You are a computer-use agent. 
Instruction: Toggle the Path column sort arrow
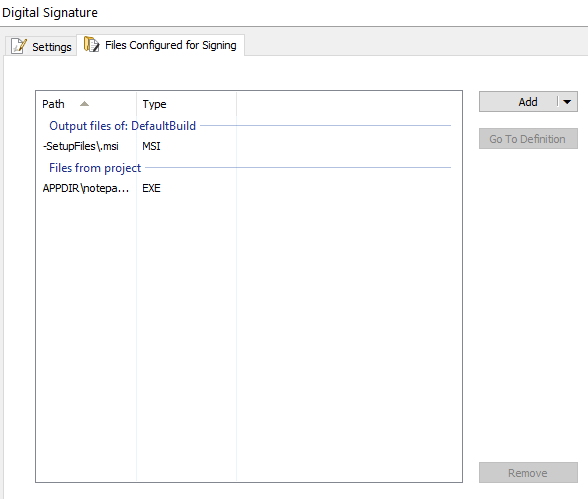[x=84, y=104]
